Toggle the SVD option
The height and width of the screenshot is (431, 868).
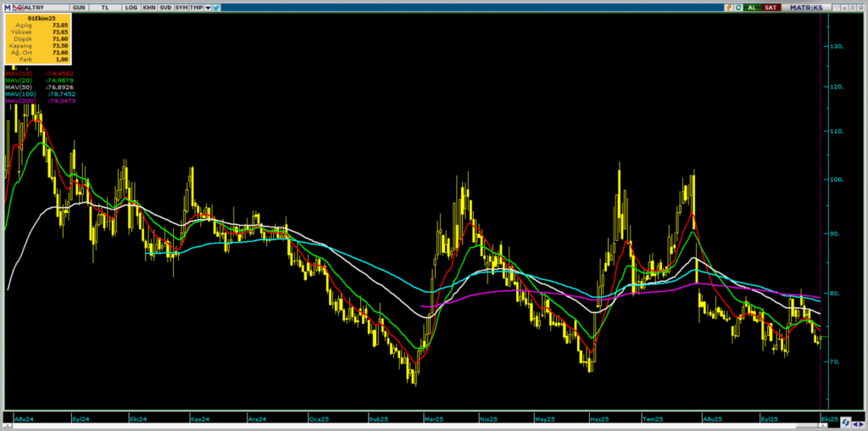point(165,7)
